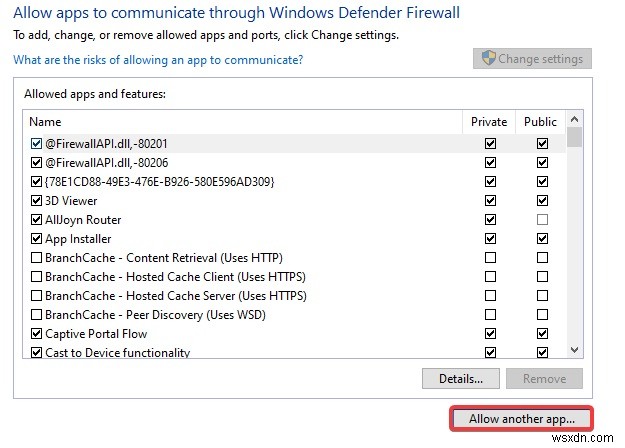Sort list by the Name column header
This screenshot has width=625, height=448.
click(x=242, y=122)
